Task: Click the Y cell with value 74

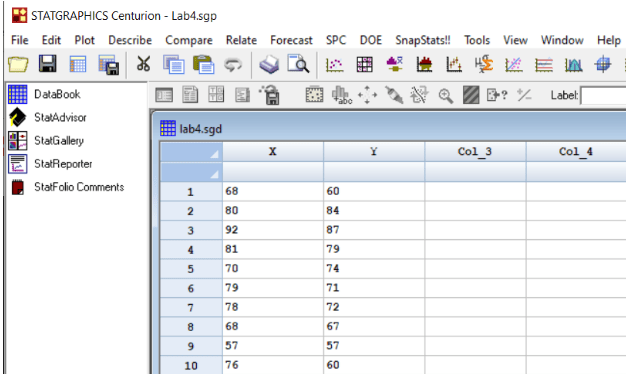Action: click(374, 268)
